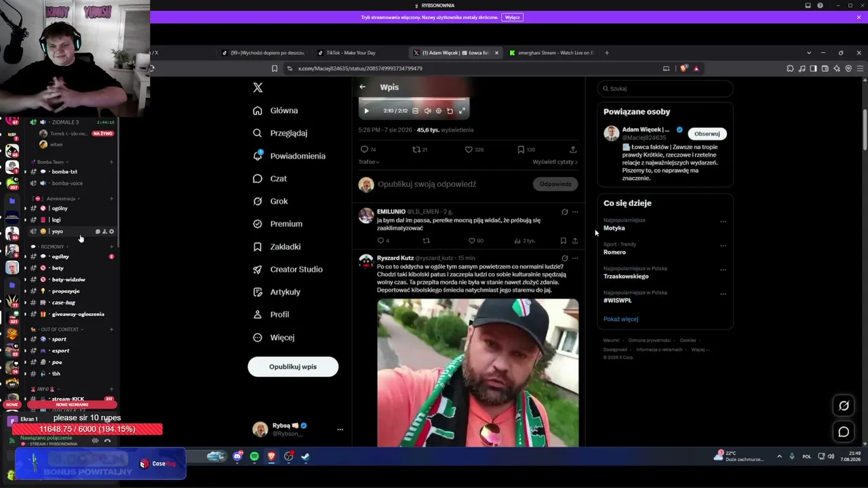This screenshot has height=488, width=868.
Task: Play the video in the post
Action: [x=366, y=110]
